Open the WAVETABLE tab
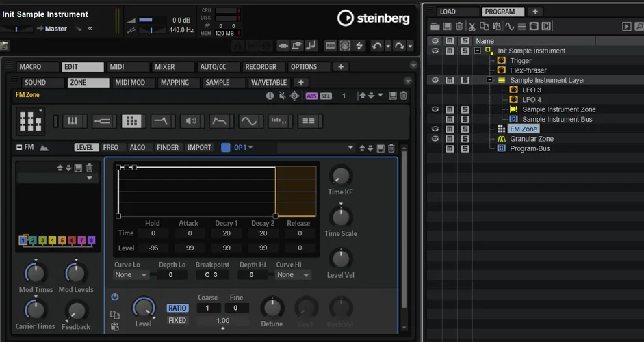 (x=268, y=83)
